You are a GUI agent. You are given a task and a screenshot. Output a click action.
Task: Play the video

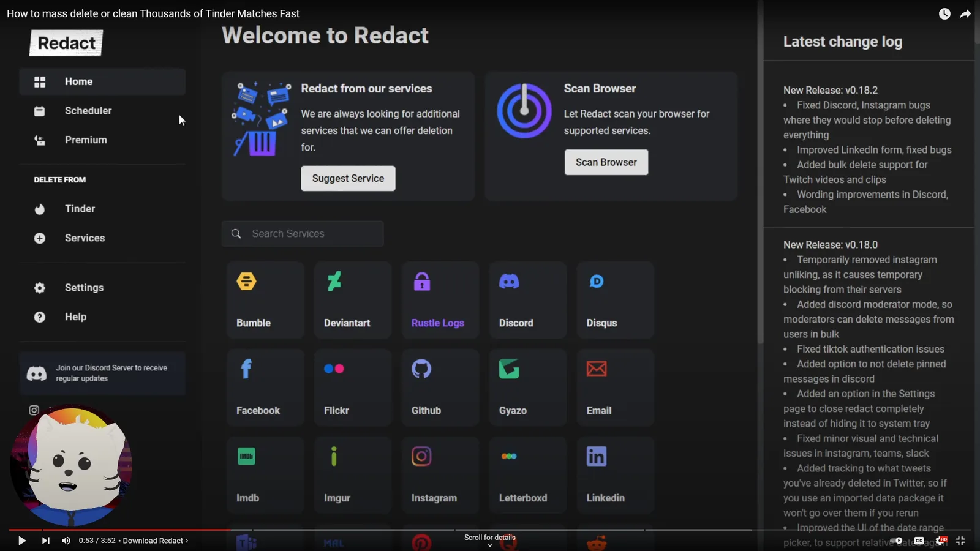pyautogui.click(x=21, y=541)
